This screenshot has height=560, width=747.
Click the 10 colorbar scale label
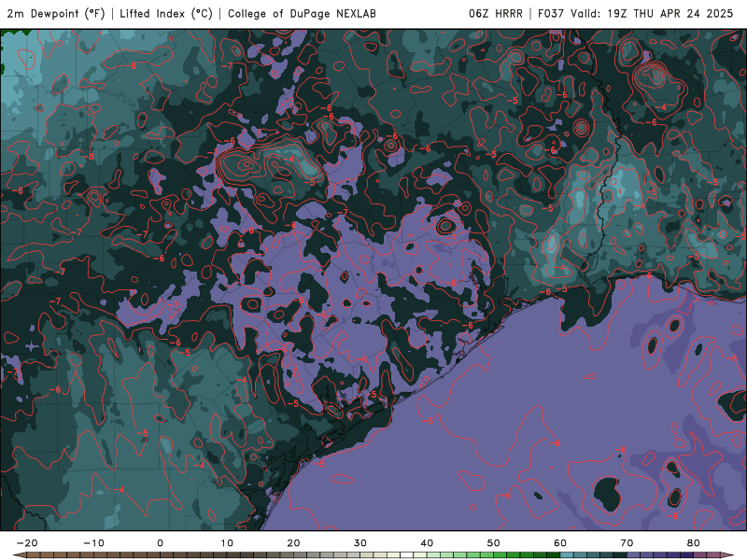227,543
